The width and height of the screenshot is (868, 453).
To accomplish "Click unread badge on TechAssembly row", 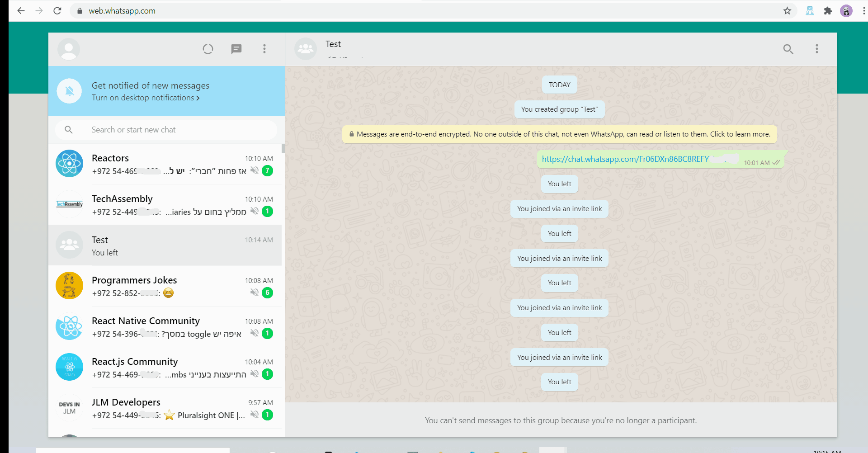I will (268, 211).
